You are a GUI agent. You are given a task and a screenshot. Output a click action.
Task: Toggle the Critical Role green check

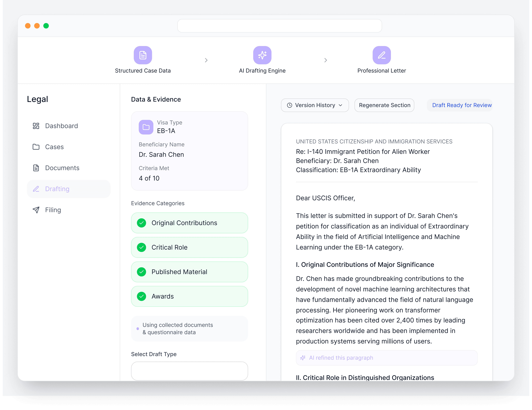point(142,247)
